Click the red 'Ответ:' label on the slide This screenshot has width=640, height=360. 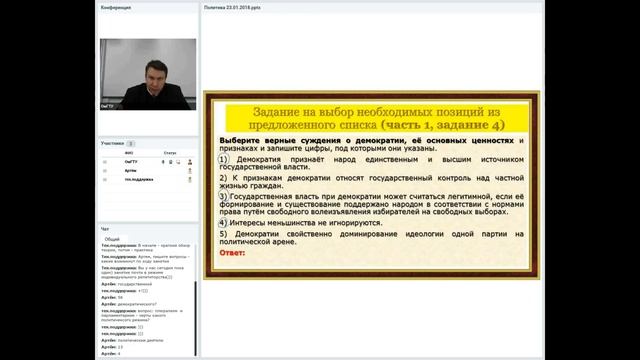[x=232, y=253]
